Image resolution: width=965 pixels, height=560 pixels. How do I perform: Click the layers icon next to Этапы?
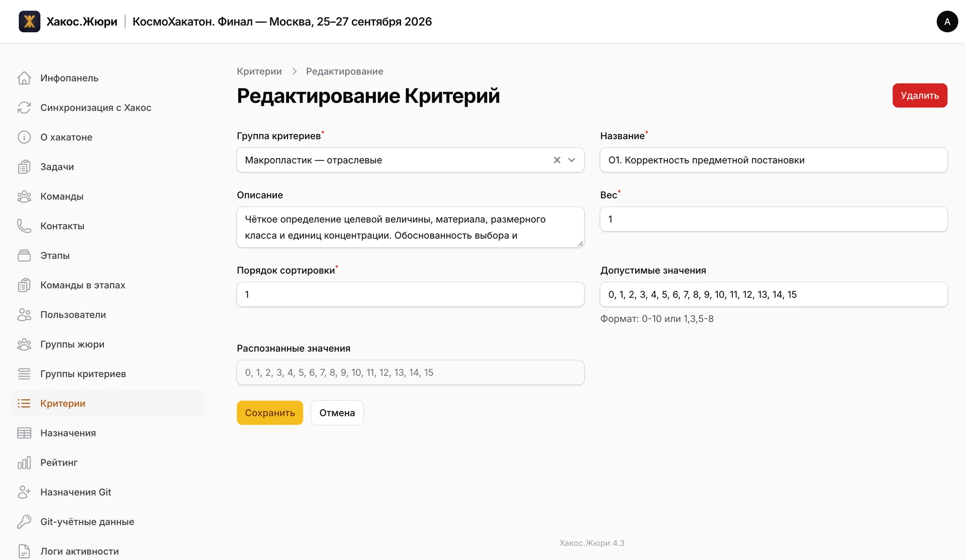pos(24,256)
